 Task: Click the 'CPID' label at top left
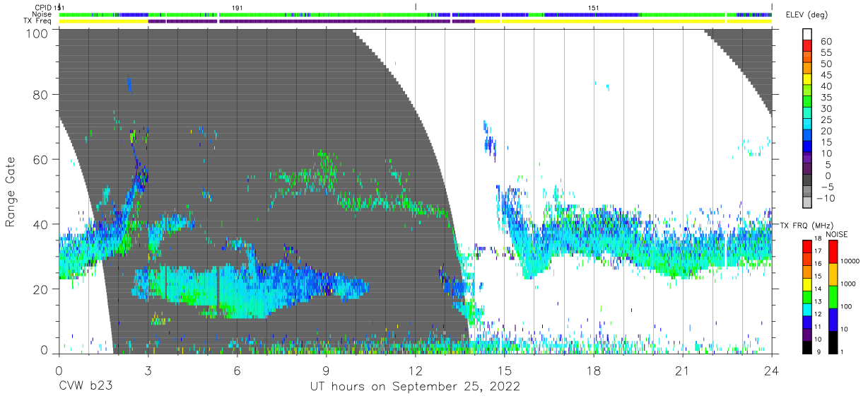point(43,7)
